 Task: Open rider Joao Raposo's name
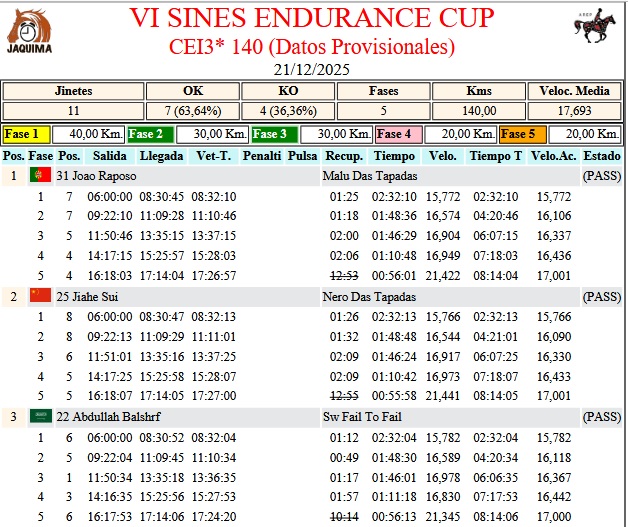tap(88, 176)
